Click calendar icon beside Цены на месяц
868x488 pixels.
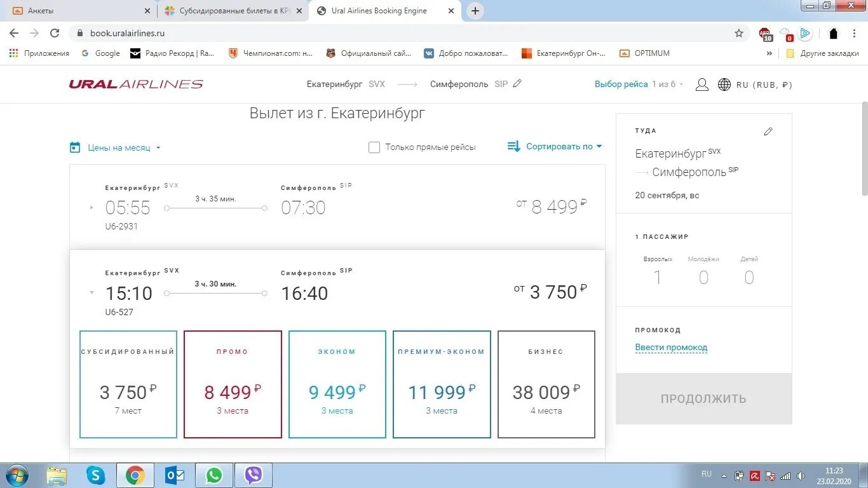[75, 147]
